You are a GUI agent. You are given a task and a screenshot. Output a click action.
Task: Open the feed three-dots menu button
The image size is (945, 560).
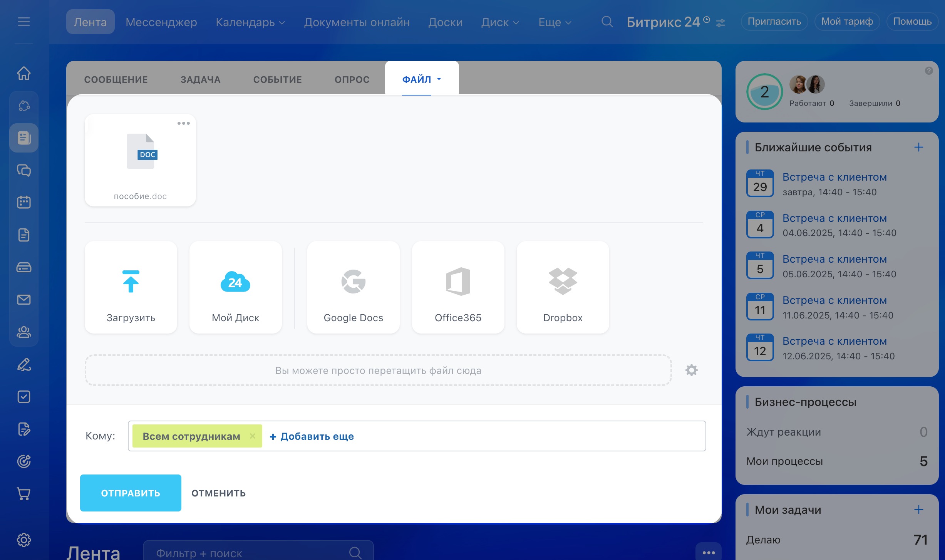point(709,552)
